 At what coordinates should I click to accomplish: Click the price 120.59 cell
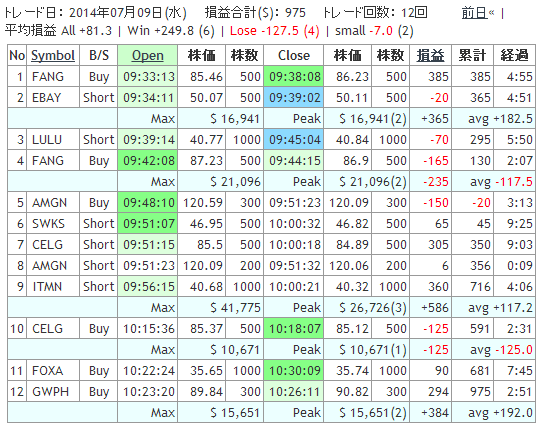[202, 202]
